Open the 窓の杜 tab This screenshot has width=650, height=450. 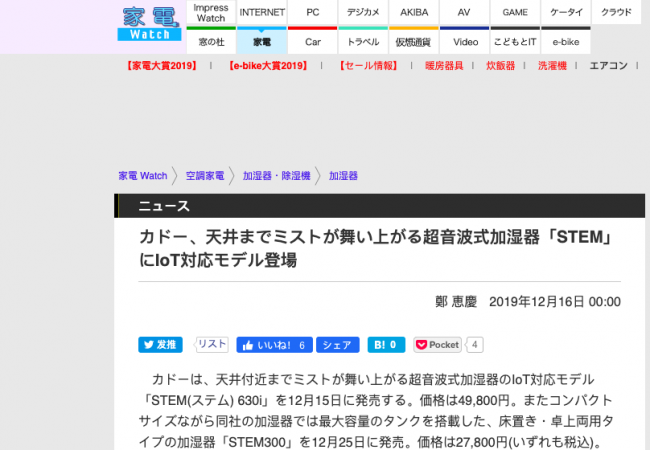tap(211, 41)
